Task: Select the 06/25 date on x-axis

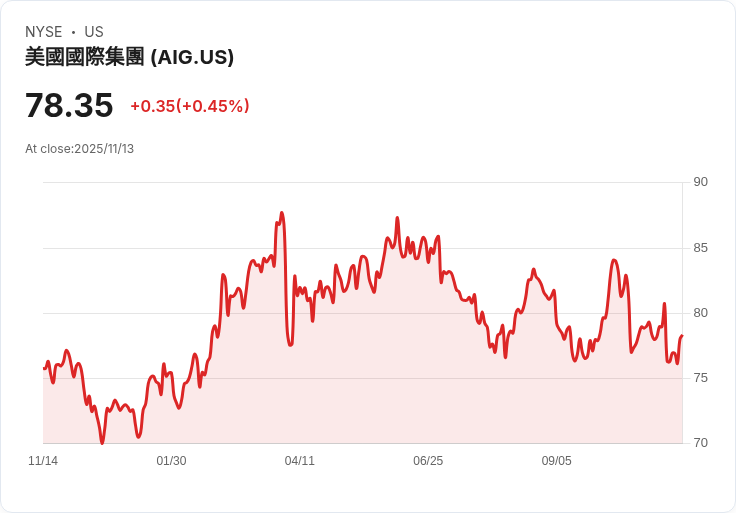Action: coord(428,461)
